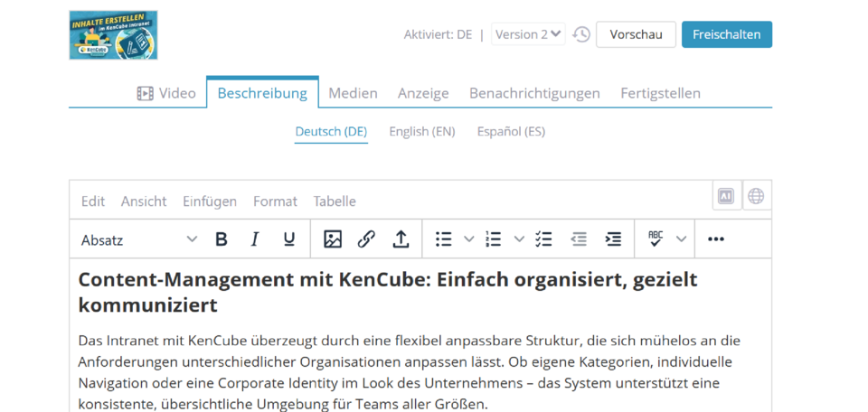Click the globe translation icon
This screenshot has height=412, width=868.
tap(756, 196)
